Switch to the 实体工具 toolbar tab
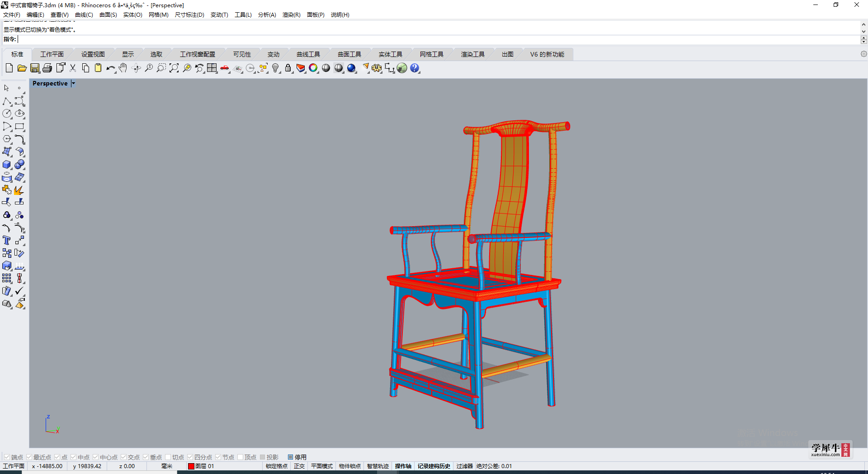This screenshot has height=474, width=868. (391, 54)
